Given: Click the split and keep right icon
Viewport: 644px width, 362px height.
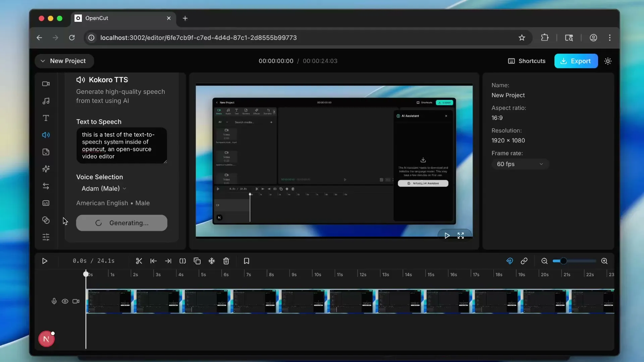Looking at the screenshot, I should pyautogui.click(x=168, y=261).
